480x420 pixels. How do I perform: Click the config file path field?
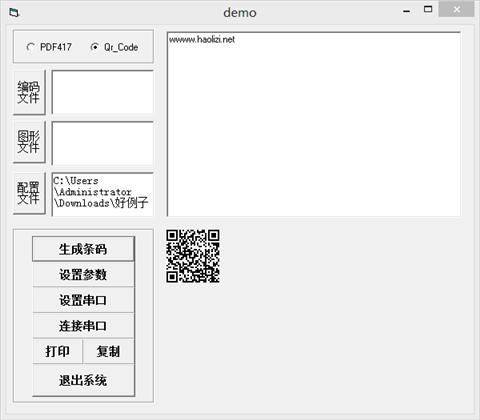(103, 194)
